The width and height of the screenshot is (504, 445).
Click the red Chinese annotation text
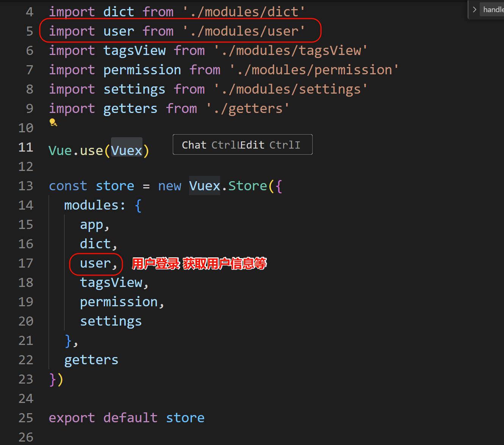(199, 263)
